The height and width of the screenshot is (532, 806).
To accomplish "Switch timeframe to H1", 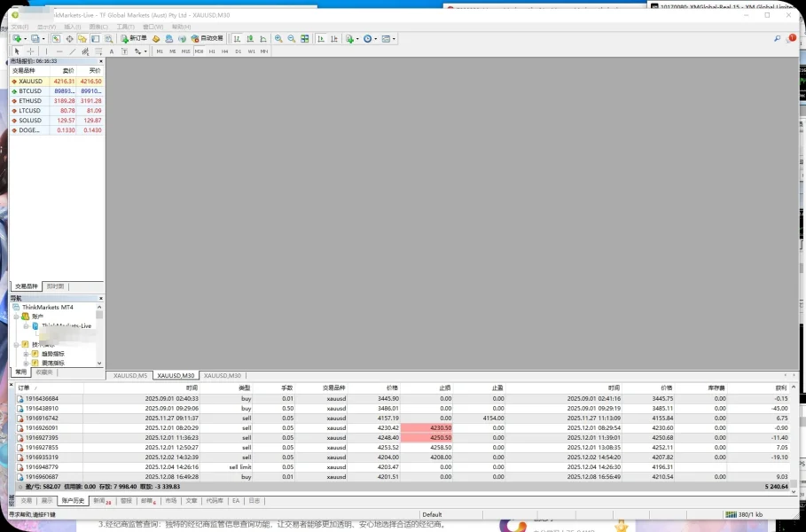I will [x=212, y=51].
